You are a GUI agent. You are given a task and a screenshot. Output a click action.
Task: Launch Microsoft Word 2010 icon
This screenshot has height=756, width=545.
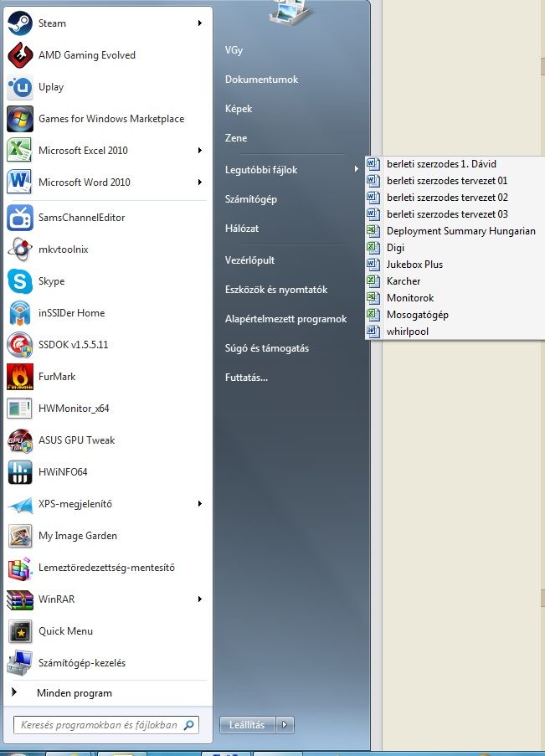(x=20, y=183)
